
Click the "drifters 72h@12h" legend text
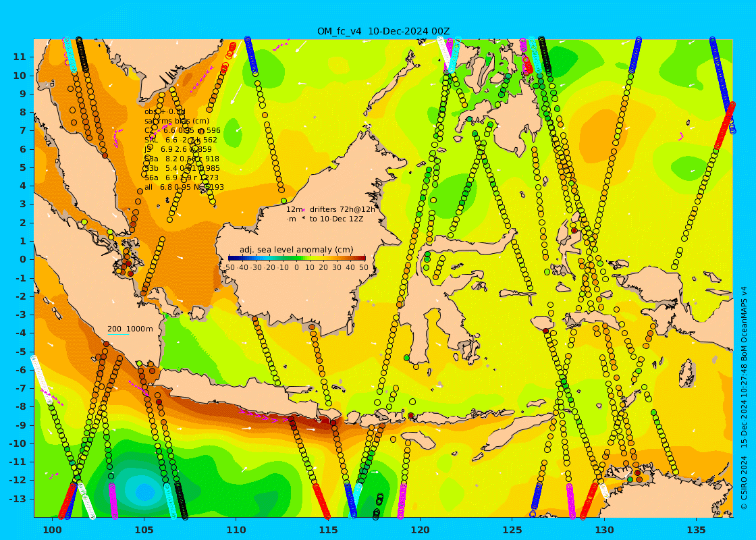342,209
